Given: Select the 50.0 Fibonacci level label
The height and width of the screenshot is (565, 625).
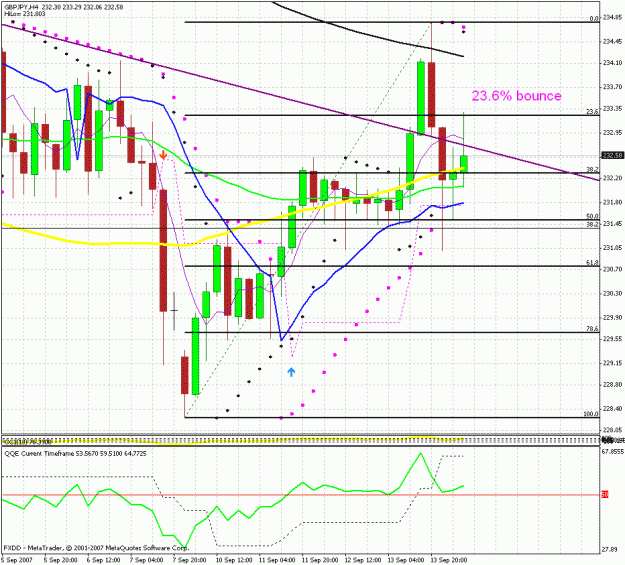Looking at the screenshot, I should click(x=592, y=217).
